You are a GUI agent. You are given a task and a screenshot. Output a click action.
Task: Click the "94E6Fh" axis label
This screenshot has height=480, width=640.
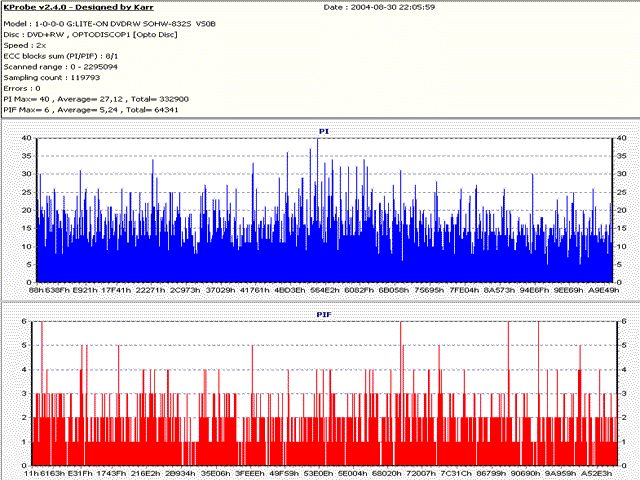(534, 290)
